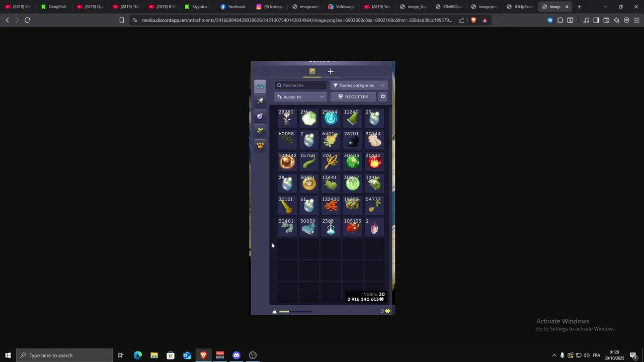Bookmark this page
Screen dimensions: 644x362
122,20
